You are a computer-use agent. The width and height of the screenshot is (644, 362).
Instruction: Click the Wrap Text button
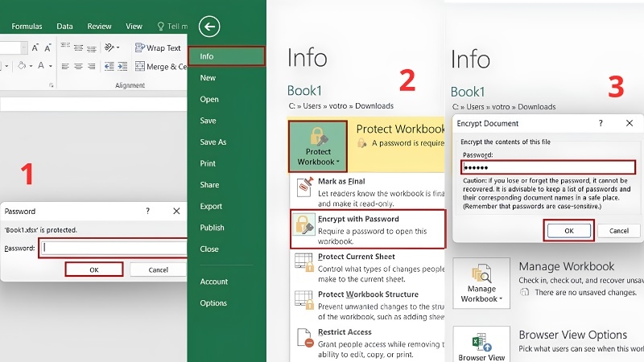point(158,48)
